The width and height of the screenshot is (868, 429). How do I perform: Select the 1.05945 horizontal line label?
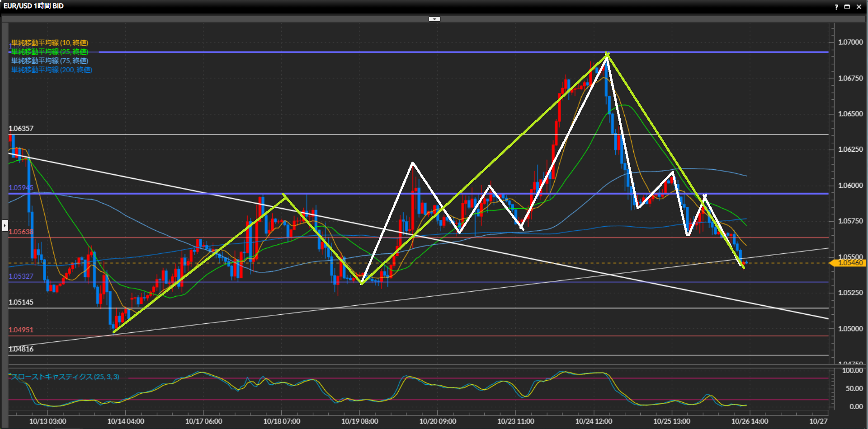21,188
